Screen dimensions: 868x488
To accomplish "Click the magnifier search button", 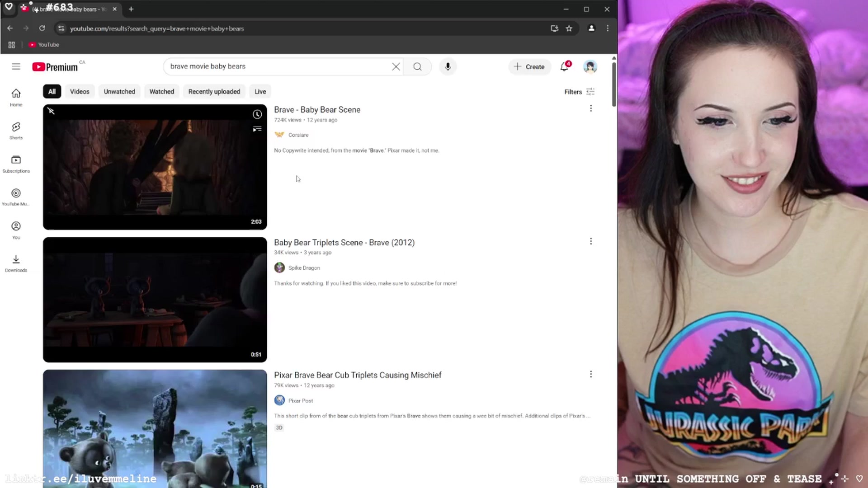I will (x=418, y=67).
